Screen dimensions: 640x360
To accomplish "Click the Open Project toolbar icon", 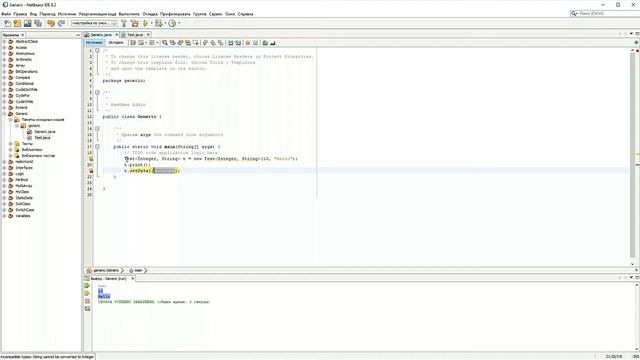I will tap(27, 24).
